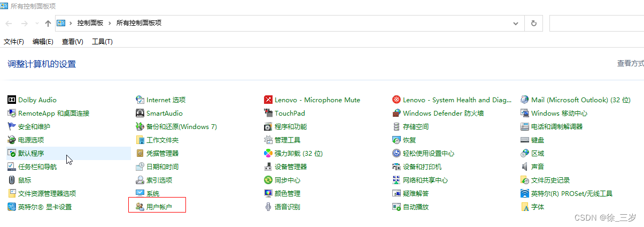Click 所有控制面板项 in the address breadcrumb
This screenshot has width=644, height=227.
pyautogui.click(x=139, y=23)
